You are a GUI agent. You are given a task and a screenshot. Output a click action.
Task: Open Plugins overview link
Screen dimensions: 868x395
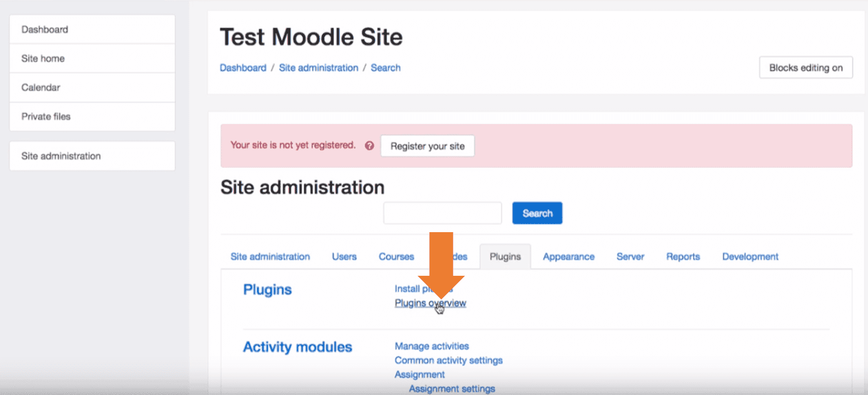click(x=430, y=303)
